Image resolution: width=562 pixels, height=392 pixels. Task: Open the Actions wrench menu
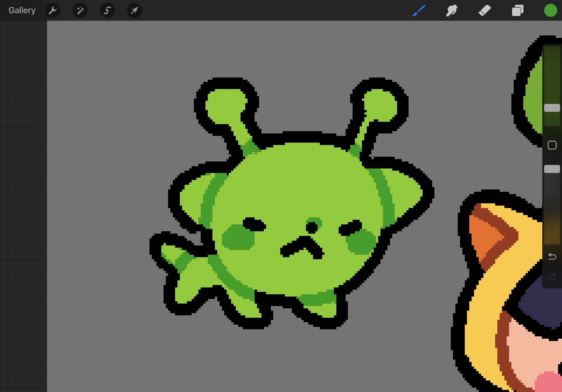tap(53, 11)
